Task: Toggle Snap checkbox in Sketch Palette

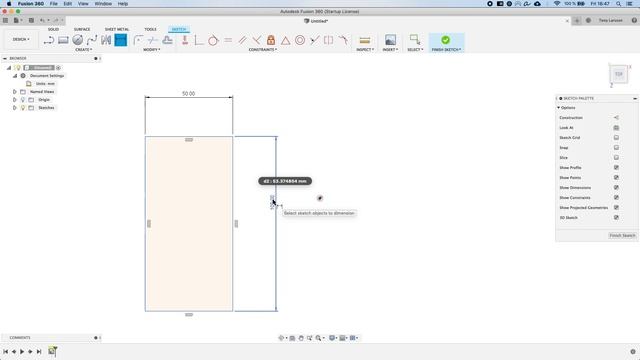Action: pyautogui.click(x=616, y=147)
